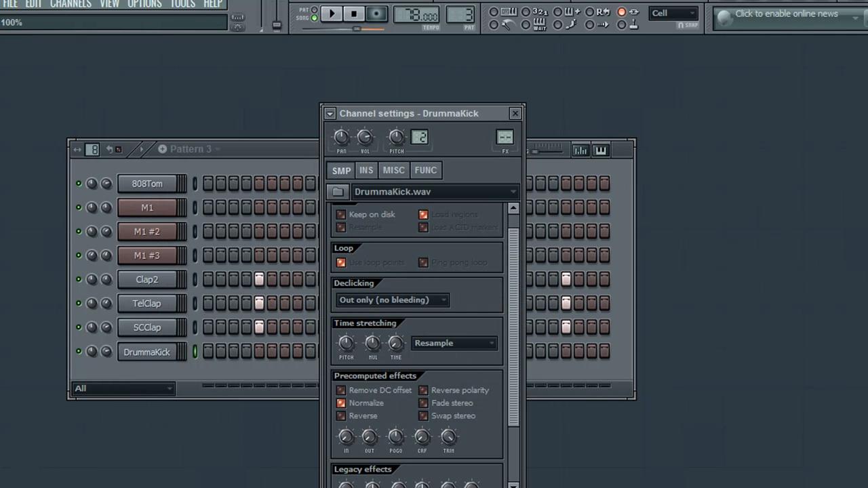Toggle multilink to controllers (joystick) icon

coord(634,25)
